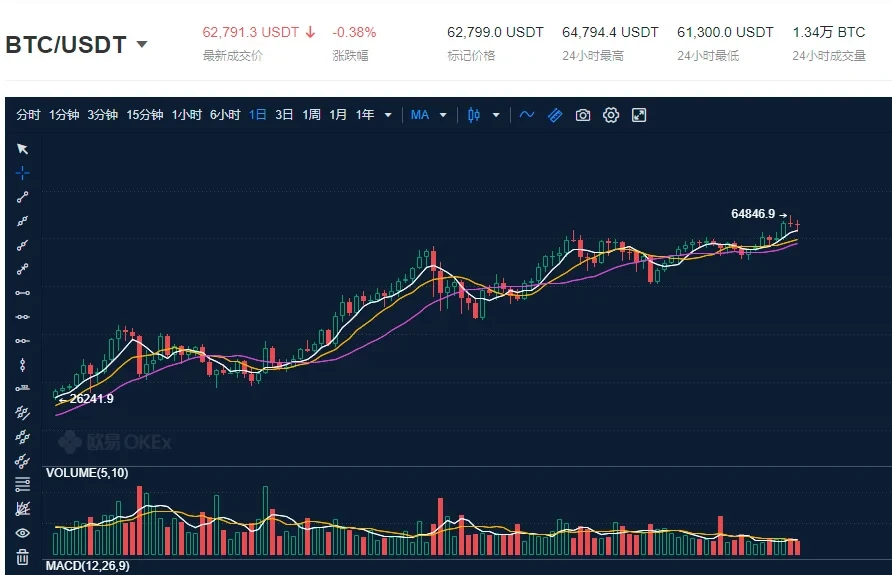The width and height of the screenshot is (892, 575).
Task: Enter fullscreen chart mode
Action: click(639, 115)
